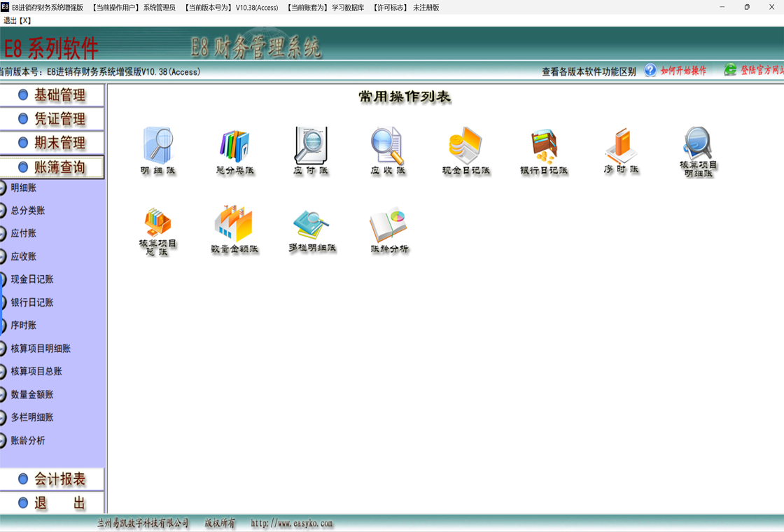
Task: Open the 总分类账 books icon
Action: point(234,147)
